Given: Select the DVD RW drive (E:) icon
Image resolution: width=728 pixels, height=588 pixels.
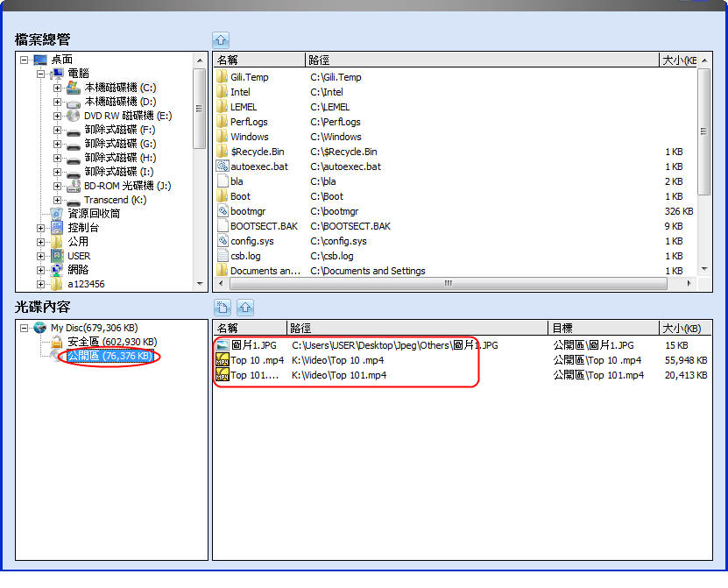Looking at the screenshot, I should click(x=74, y=116).
